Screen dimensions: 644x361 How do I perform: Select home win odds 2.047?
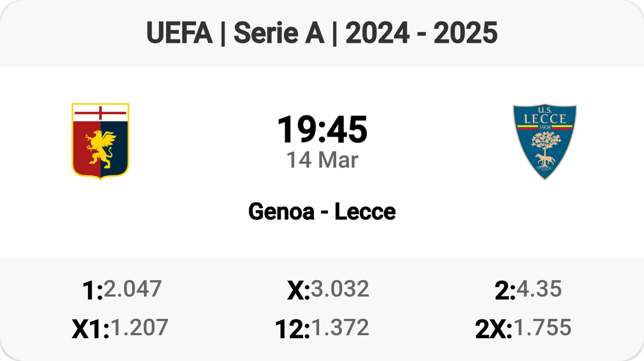tap(133, 289)
